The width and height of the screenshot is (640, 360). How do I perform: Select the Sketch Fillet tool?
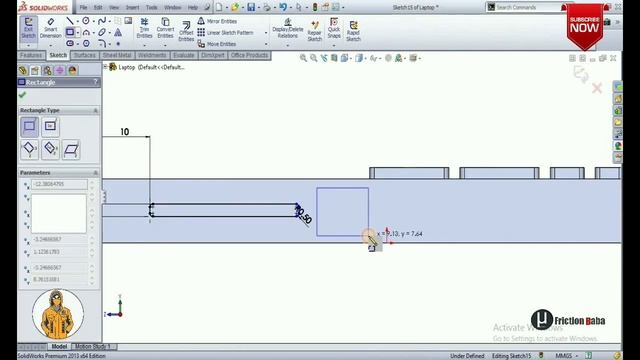pos(102,43)
